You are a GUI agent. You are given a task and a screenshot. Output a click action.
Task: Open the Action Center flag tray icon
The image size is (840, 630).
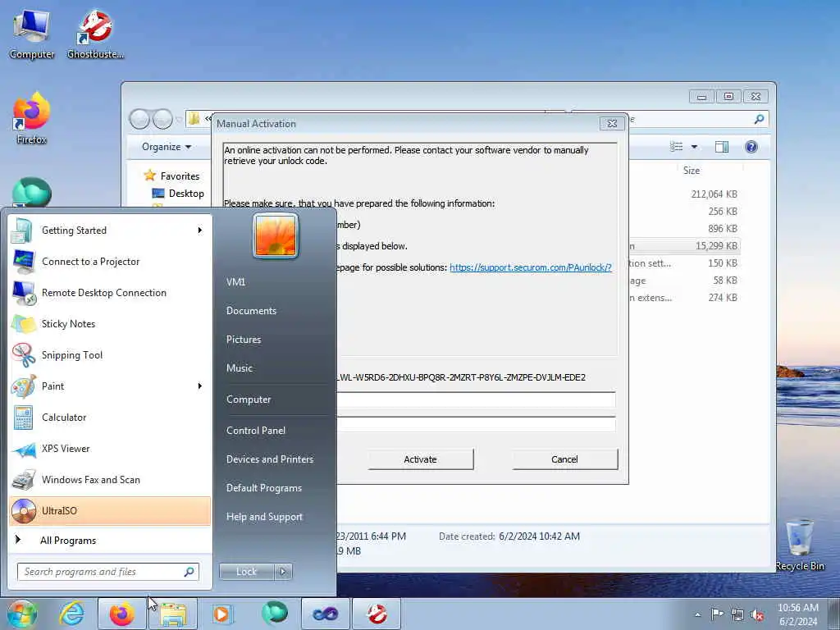[717, 614]
